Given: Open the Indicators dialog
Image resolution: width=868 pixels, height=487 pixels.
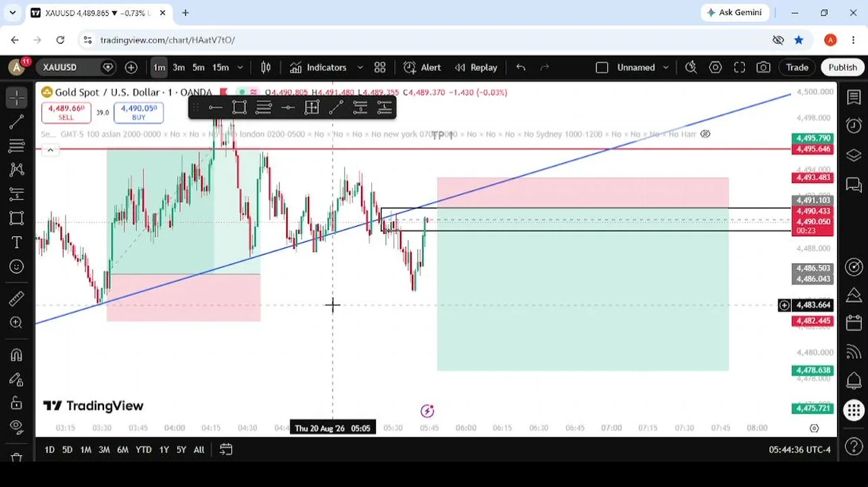Looking at the screenshot, I should (x=318, y=67).
